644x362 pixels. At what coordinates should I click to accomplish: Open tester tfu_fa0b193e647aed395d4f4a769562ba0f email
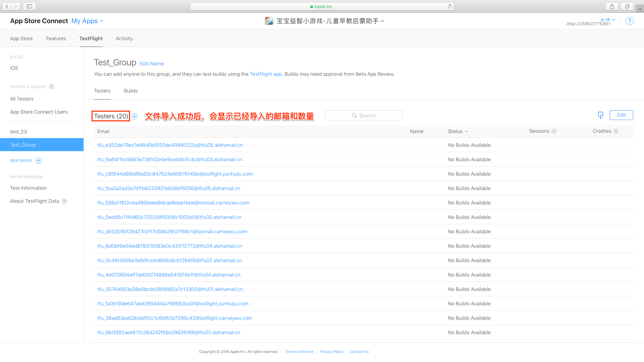tap(173, 304)
